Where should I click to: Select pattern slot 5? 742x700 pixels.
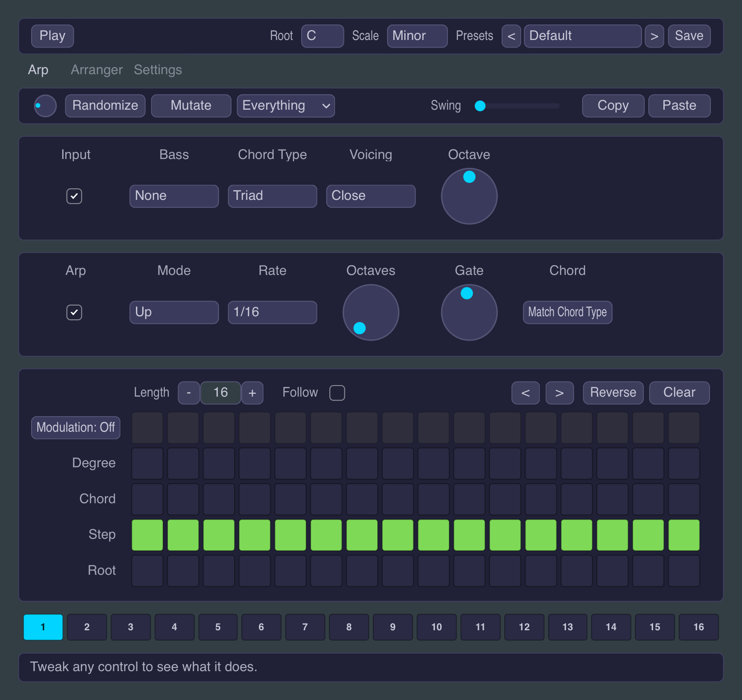tap(218, 627)
